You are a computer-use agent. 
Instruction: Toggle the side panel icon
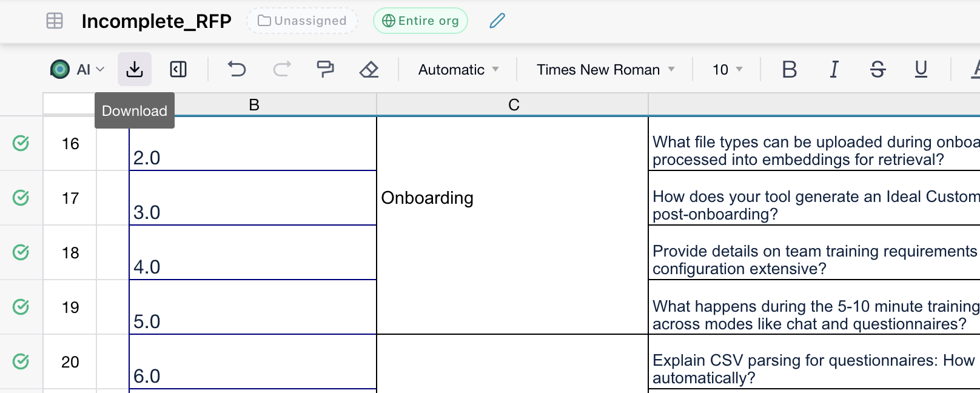pyautogui.click(x=178, y=69)
